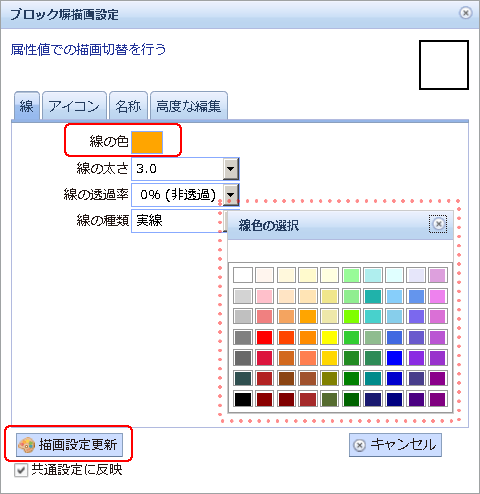Open the 線の透過率 dropdown arrow
Screen dimensions: 480x494
tap(230, 194)
